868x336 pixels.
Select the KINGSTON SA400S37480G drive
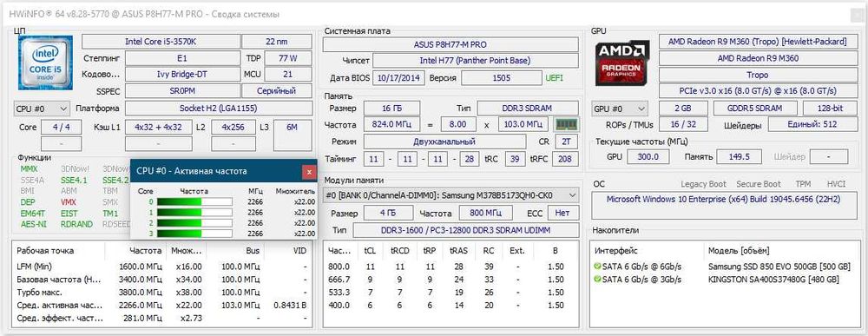point(773,280)
